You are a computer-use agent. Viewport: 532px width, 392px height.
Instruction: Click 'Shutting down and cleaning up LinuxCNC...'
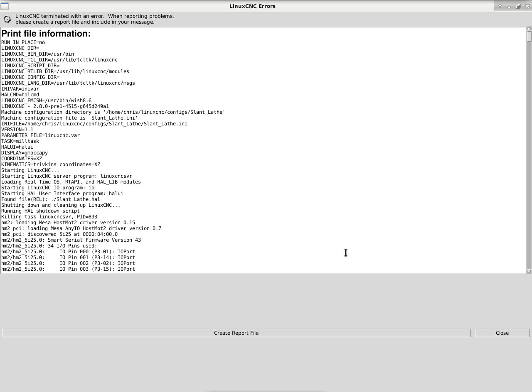click(61, 205)
